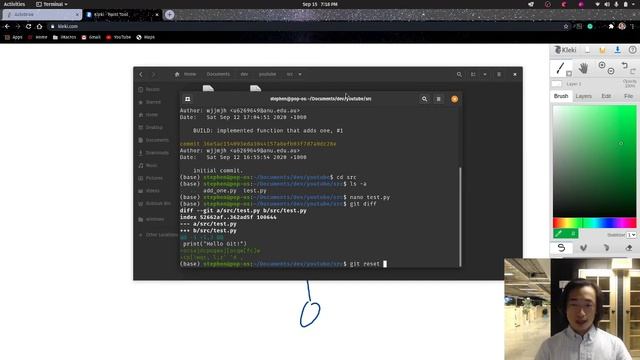Open the browser profile avatar
This screenshot has width=640, height=360.
[622, 26]
